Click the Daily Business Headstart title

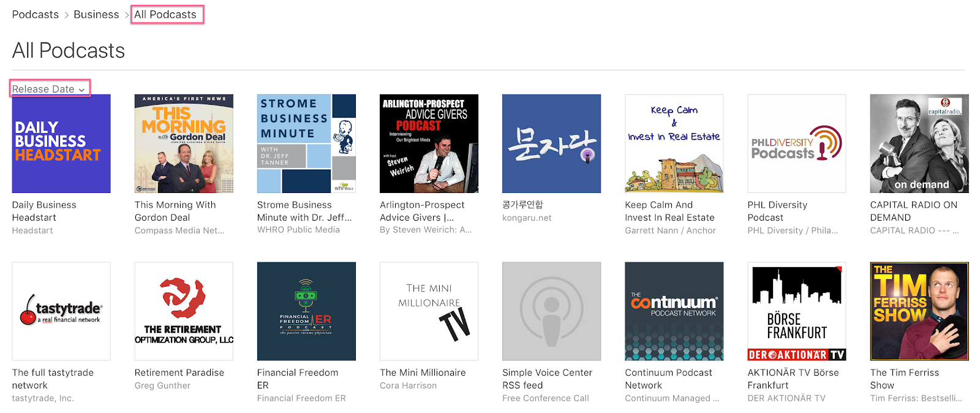44,211
